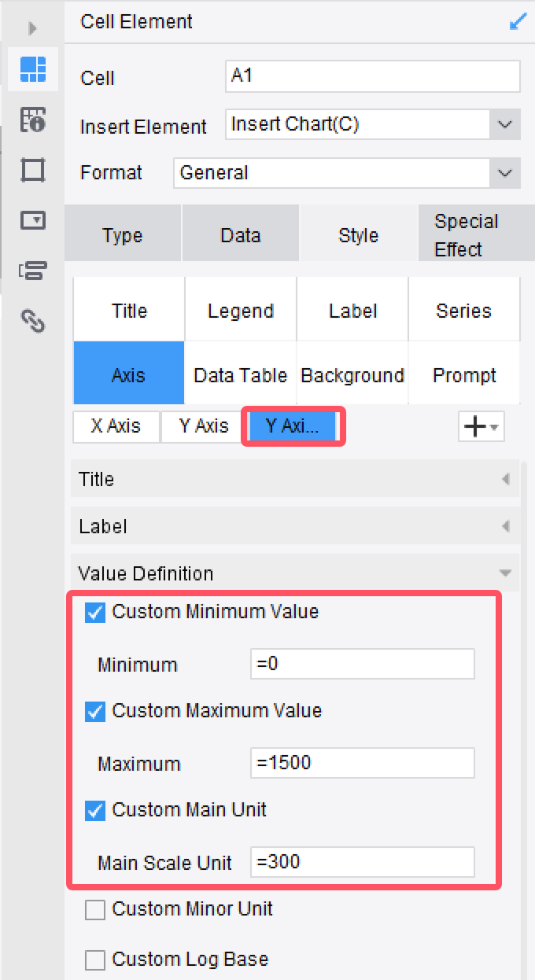Click the Main Scale Unit field =300
The image size is (535, 980).
coord(363,862)
